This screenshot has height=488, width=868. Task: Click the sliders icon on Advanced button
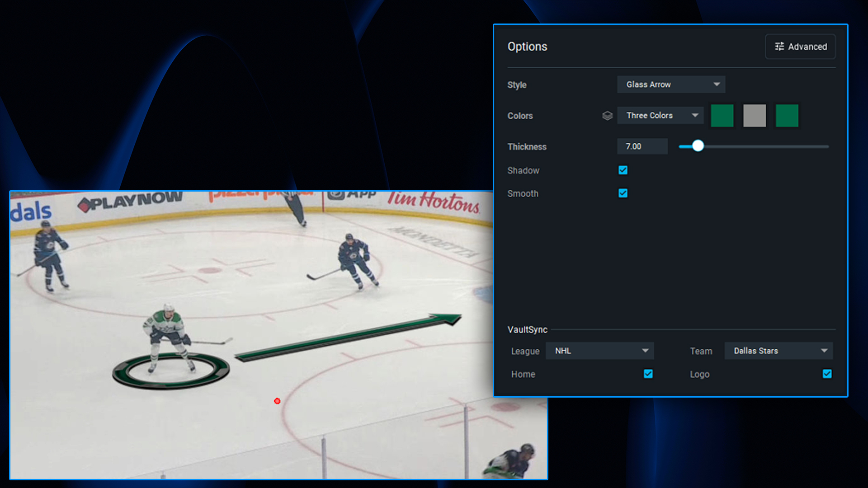(x=779, y=47)
